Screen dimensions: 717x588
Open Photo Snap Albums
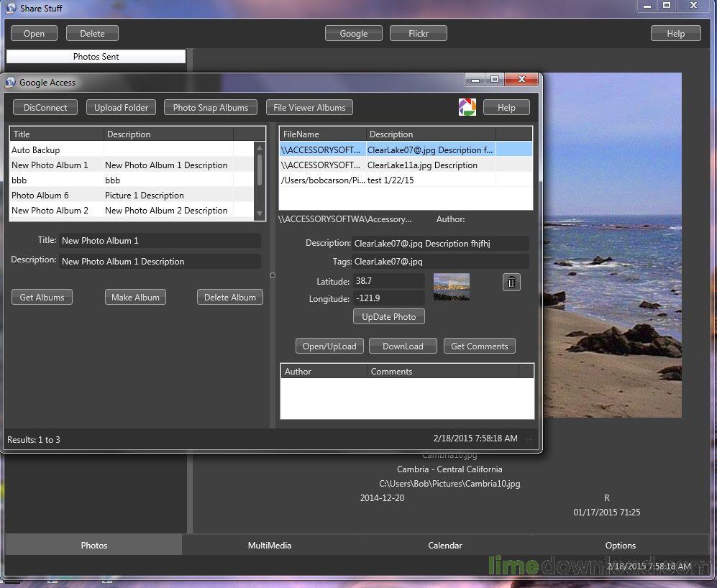211,108
